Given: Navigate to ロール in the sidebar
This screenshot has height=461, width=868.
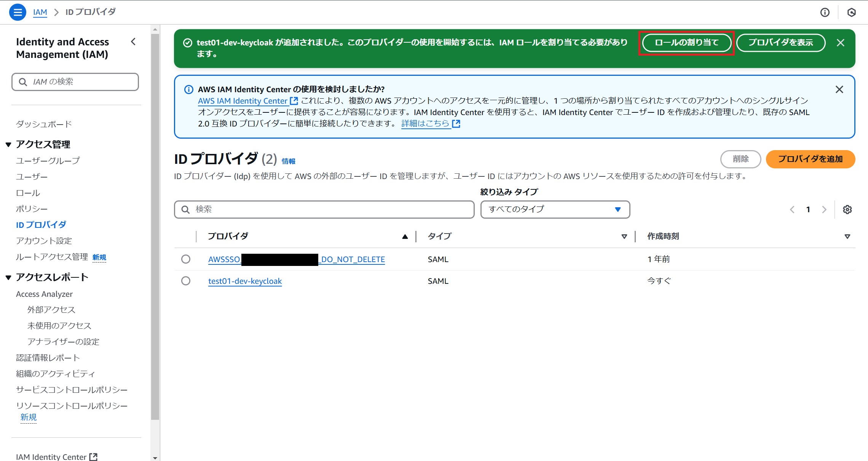Looking at the screenshot, I should pos(27,193).
